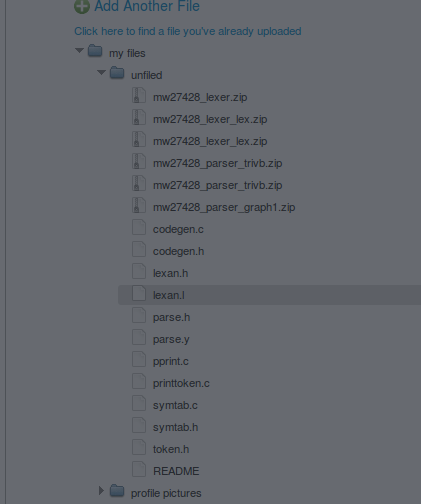Collapse the my files folder arrow
The width and height of the screenshot is (421, 504).
point(79,51)
